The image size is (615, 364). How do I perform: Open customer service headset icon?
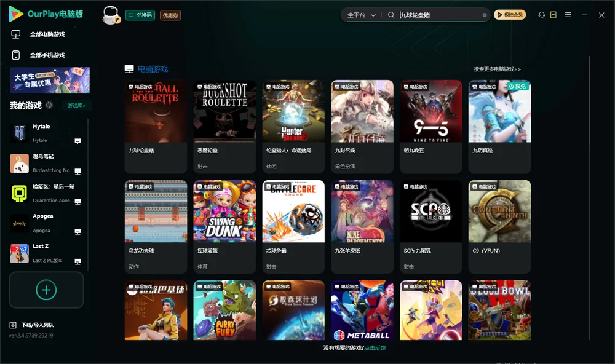click(542, 15)
